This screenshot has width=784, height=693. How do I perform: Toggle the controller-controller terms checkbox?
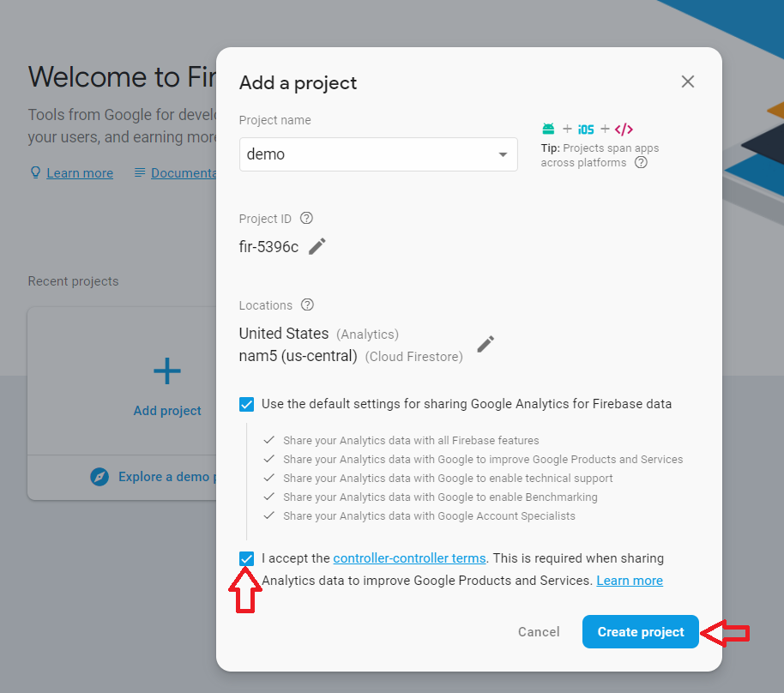247,558
